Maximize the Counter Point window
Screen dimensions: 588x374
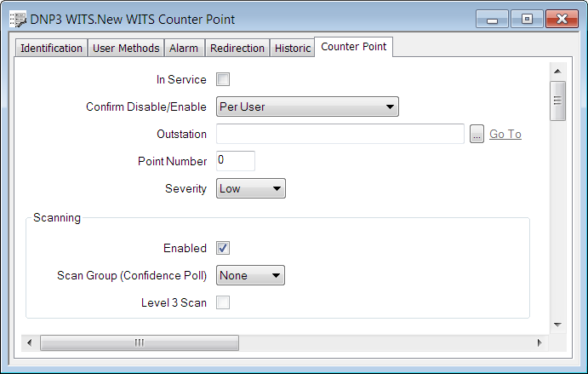pos(528,19)
